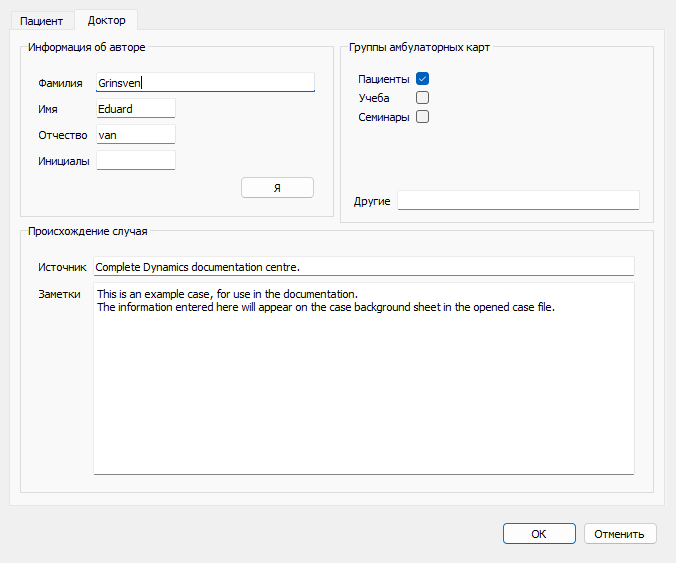Screen dimensions: 676x563
Task: Click the Фамилия label
Action: 60,83
